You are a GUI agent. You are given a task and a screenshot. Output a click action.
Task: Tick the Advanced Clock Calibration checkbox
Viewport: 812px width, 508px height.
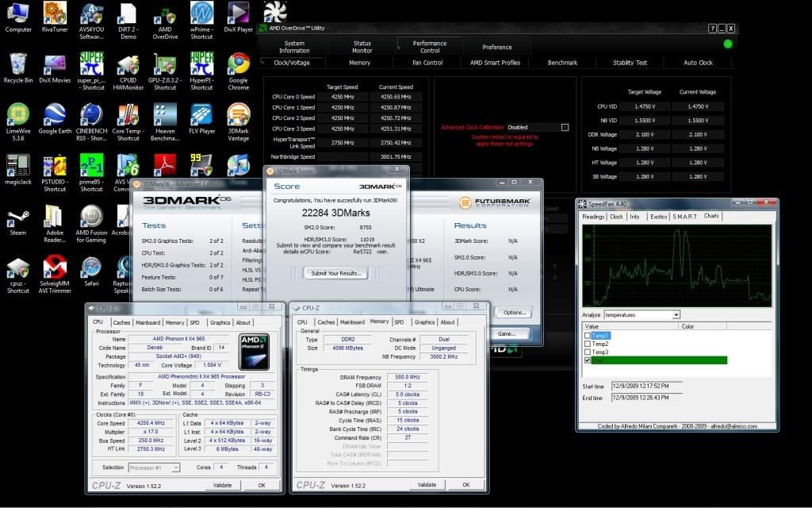pyautogui.click(x=565, y=127)
